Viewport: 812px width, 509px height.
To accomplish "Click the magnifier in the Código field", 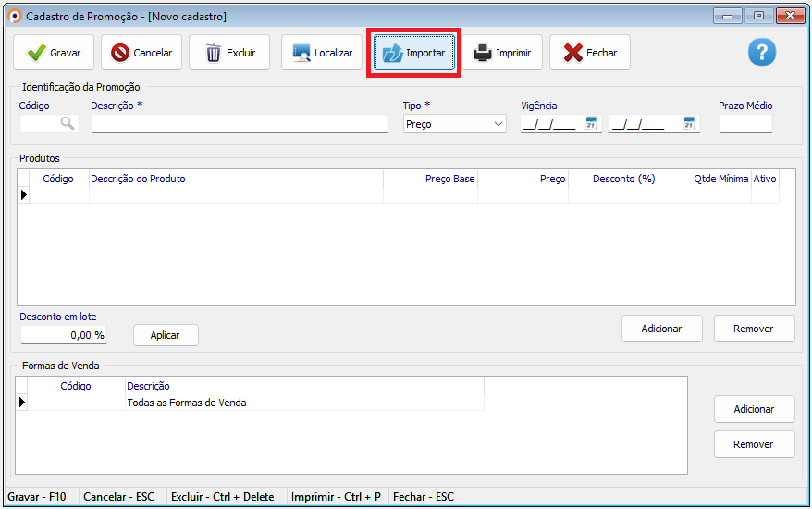I will point(68,123).
